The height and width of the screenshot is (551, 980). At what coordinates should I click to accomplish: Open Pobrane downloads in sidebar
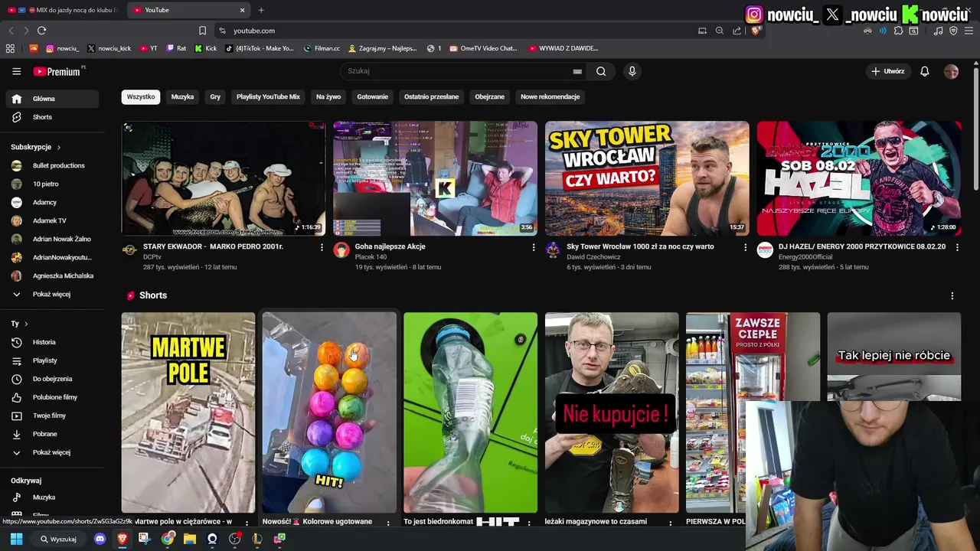(x=52, y=434)
